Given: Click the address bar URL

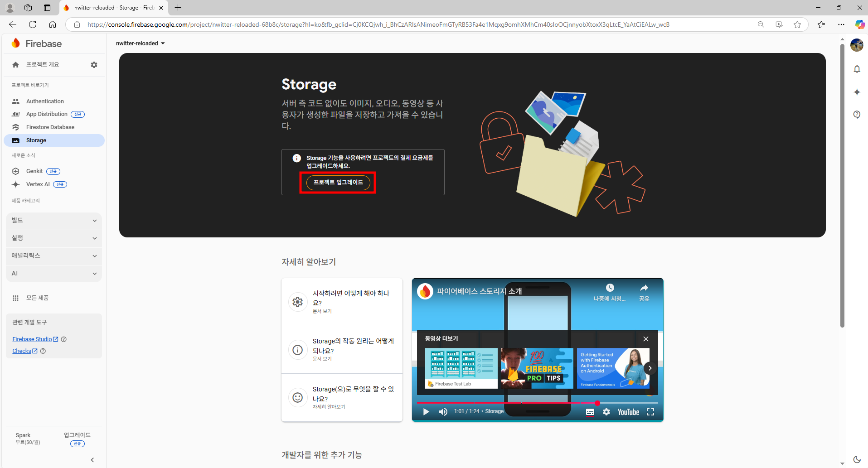Looking at the screenshot, I should pos(378,24).
